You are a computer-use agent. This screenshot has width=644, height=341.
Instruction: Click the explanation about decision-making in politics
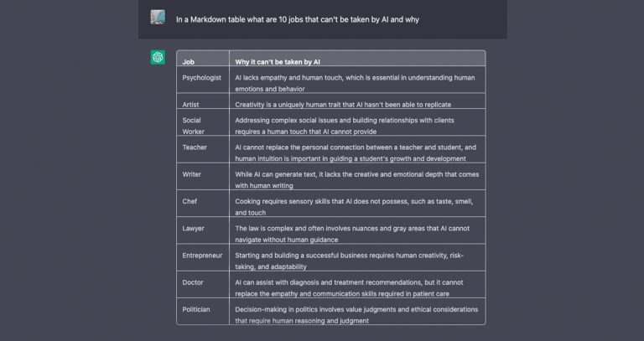354,314
